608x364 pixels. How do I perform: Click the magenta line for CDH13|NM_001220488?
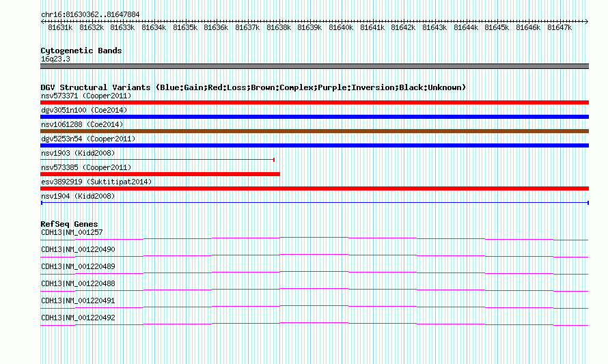(314, 290)
